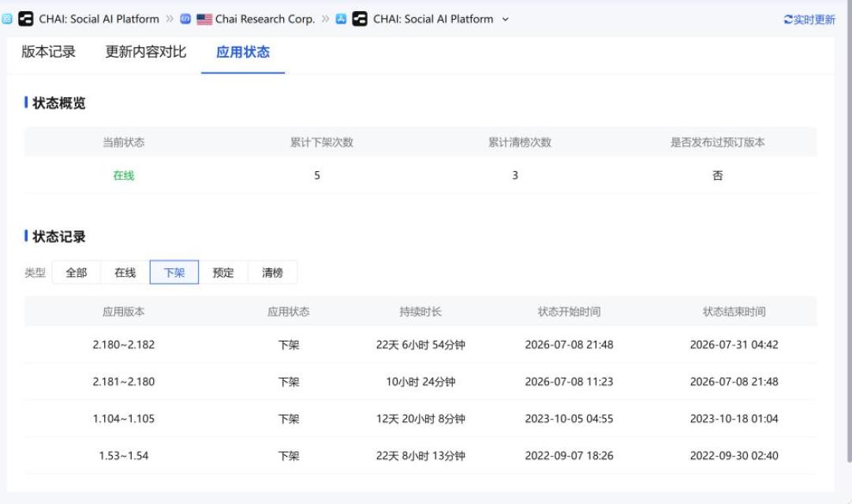Image resolution: width=852 pixels, height=504 pixels.
Task: Click the green 在线 status value
Action: [123, 175]
